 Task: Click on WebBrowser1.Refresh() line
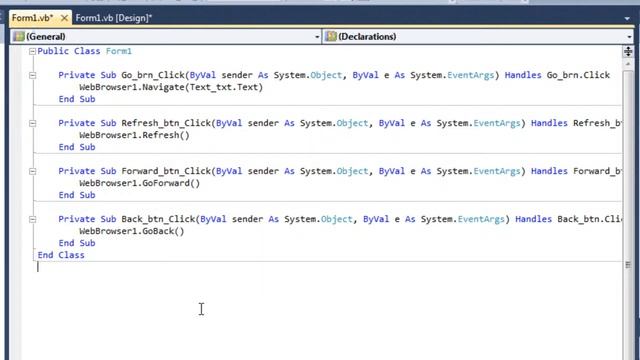pyautogui.click(x=134, y=135)
